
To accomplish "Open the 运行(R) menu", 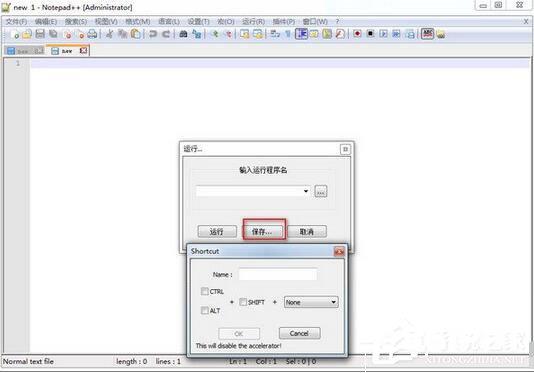I will click(253, 22).
